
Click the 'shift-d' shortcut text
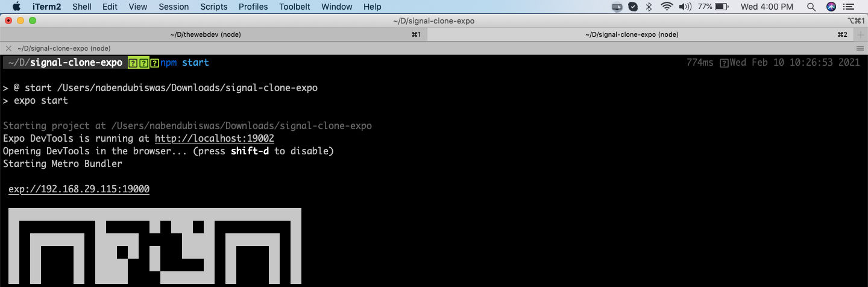tap(250, 151)
